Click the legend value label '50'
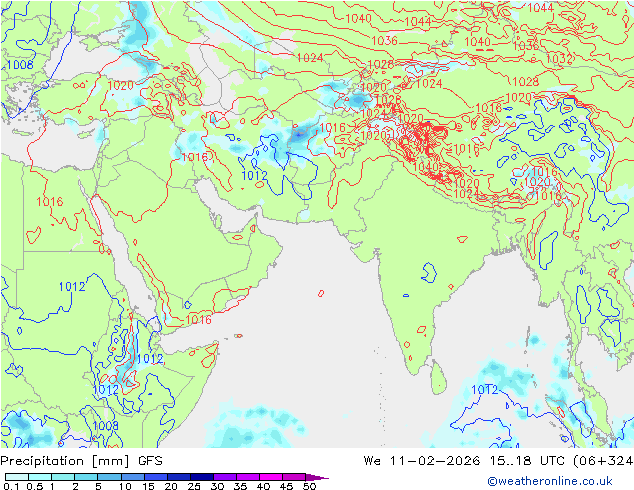Image resolution: width=634 pixels, height=490 pixels. [x=309, y=486]
